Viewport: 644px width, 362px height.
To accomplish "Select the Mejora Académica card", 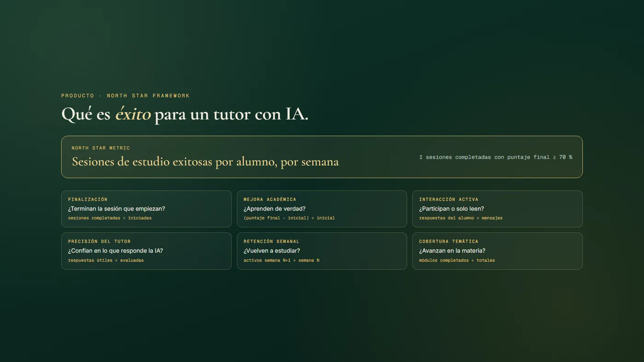I will 322,209.
